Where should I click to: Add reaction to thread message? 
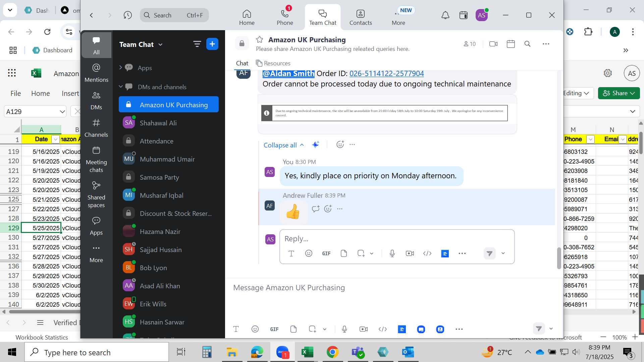click(340, 144)
